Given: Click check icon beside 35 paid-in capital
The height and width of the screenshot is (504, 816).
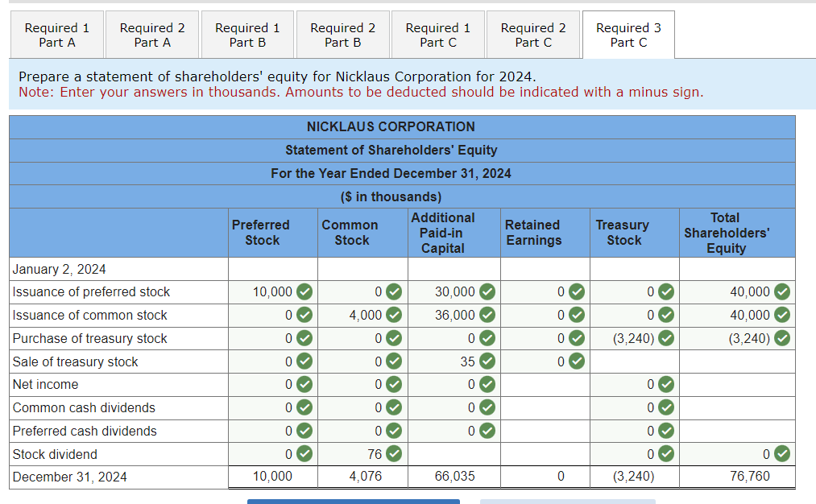Looking at the screenshot, I should coord(487,361).
